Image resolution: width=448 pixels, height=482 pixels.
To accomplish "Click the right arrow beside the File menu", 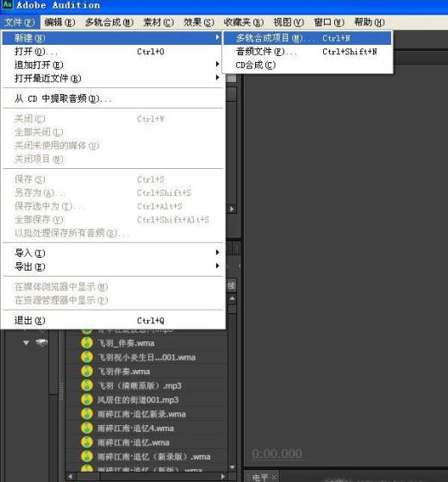I will (232, 209).
